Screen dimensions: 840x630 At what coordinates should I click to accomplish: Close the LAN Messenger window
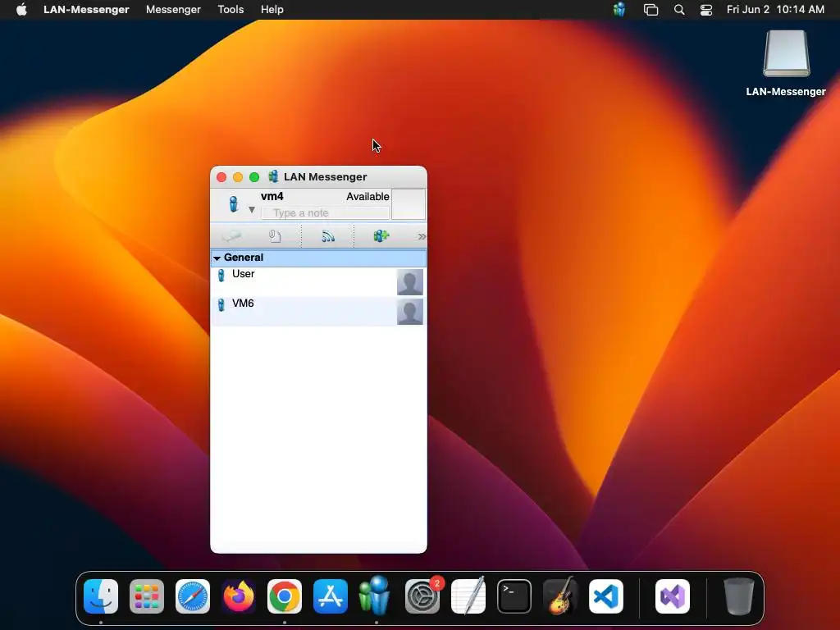[221, 177]
